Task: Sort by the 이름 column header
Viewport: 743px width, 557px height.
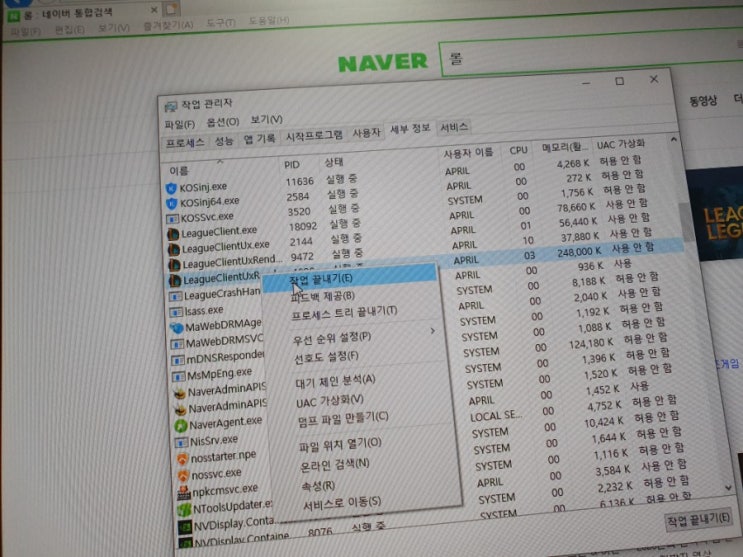Action: click(x=179, y=171)
